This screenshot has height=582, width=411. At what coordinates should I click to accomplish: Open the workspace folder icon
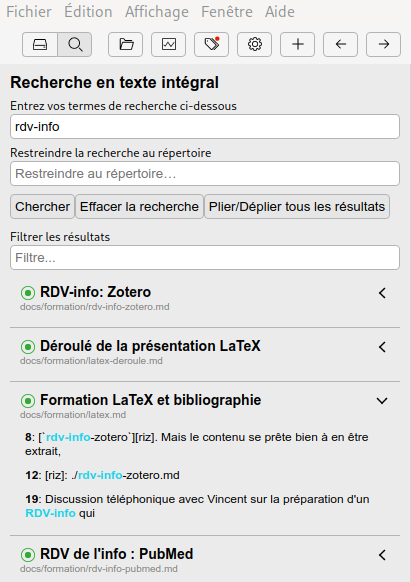[125, 45]
